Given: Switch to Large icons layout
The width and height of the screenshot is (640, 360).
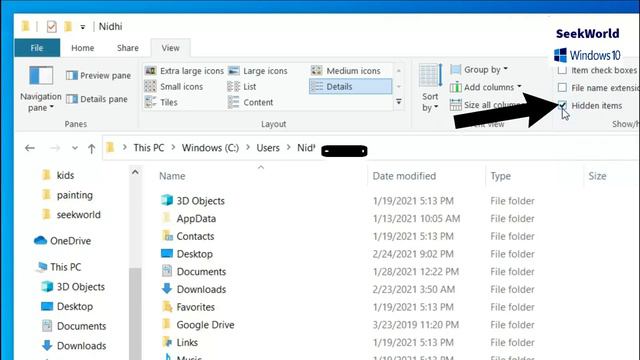Looking at the screenshot, I should click(x=258, y=71).
